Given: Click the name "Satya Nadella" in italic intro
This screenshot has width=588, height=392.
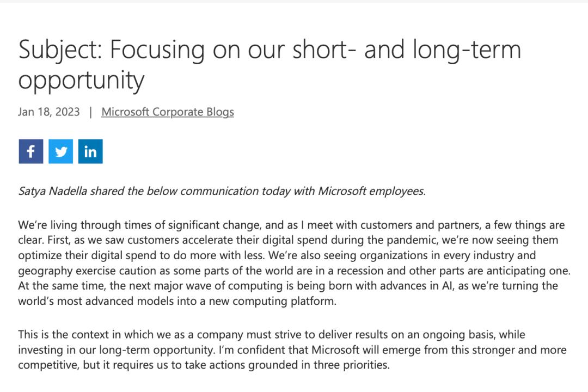Looking at the screenshot, I should (x=53, y=191).
